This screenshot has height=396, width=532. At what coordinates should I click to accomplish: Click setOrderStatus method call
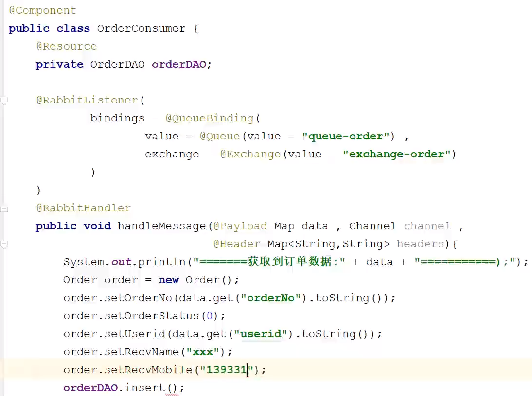[x=152, y=316]
